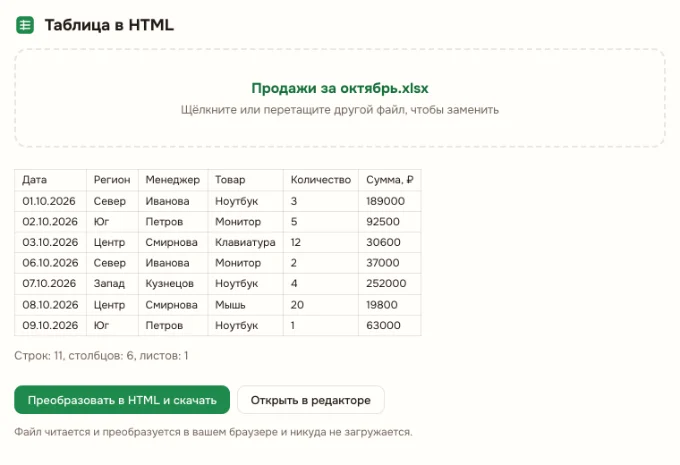Click the Таблица в HTML heading
Viewport: 680px width, 465px height.
click(x=109, y=25)
